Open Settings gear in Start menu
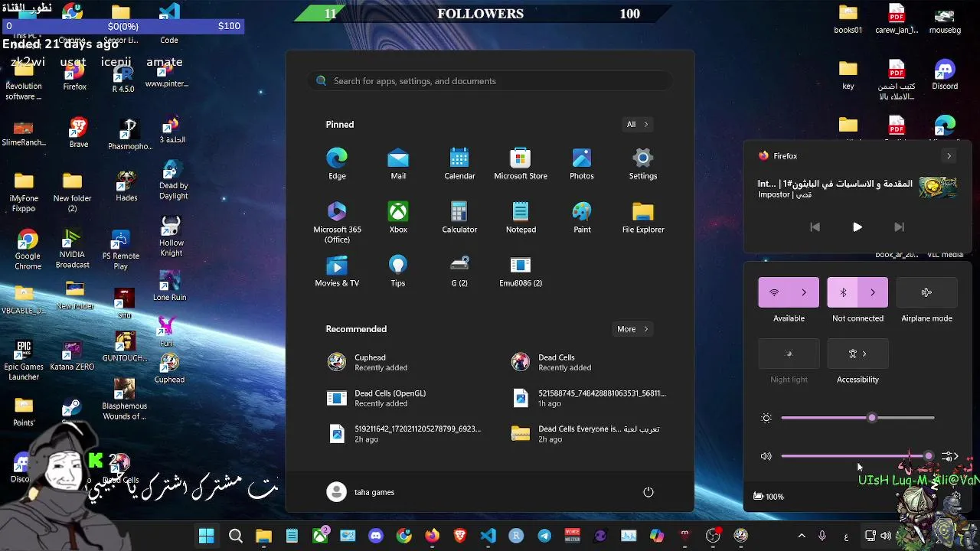 (x=643, y=164)
